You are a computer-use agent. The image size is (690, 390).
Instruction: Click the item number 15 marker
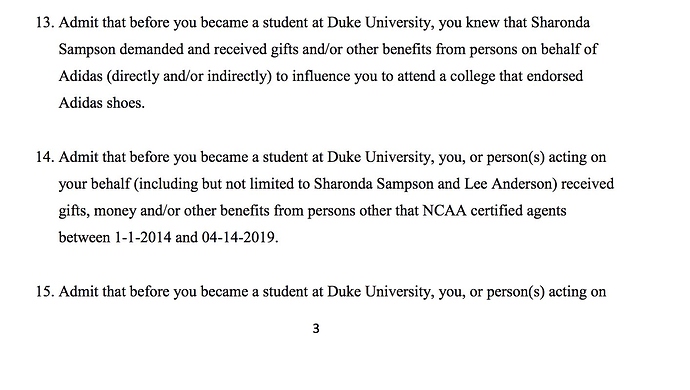tap(45, 292)
